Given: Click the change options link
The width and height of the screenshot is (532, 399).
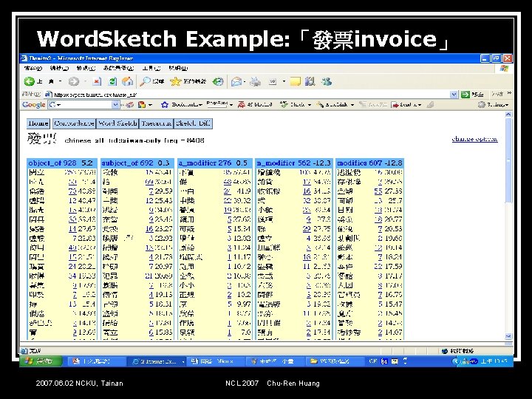Looking at the screenshot, I should (474, 139).
